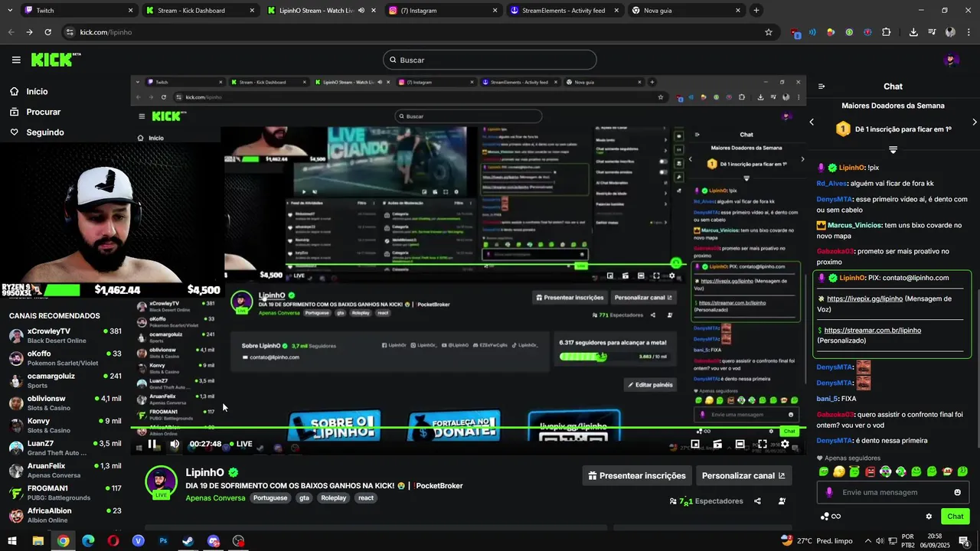Screen dimensions: 980x551
Task: Expand the top donors leaderboard chevron
Action: tap(893, 149)
